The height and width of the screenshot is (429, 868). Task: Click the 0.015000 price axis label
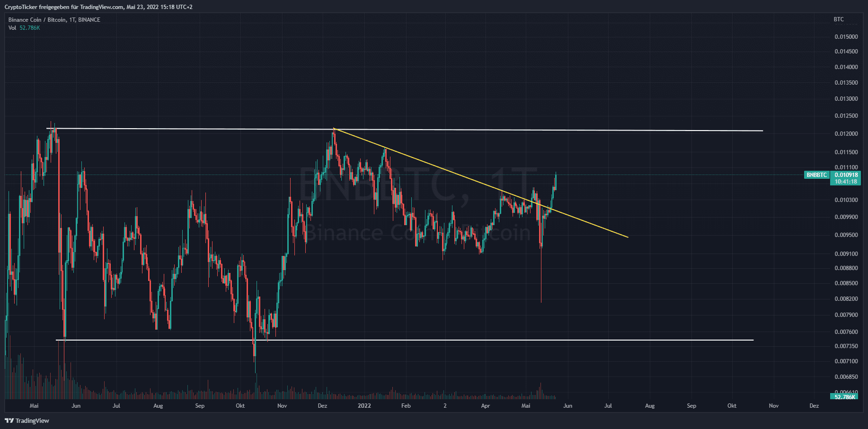coord(846,37)
